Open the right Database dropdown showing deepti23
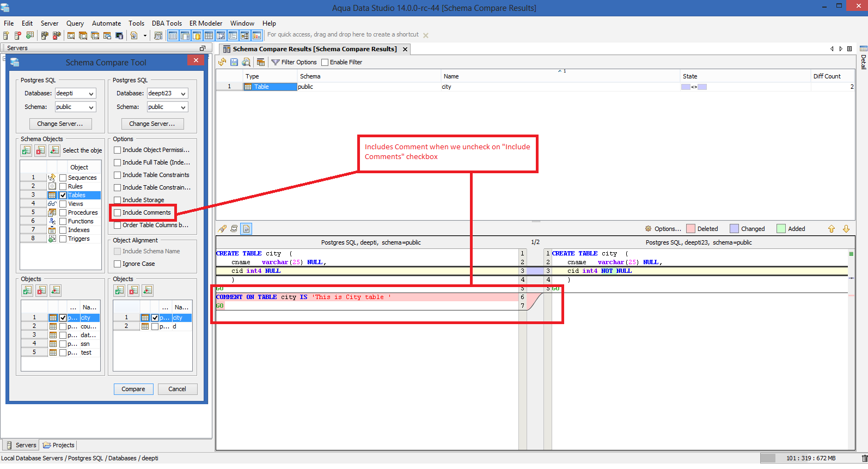The image size is (868, 469). click(168, 94)
